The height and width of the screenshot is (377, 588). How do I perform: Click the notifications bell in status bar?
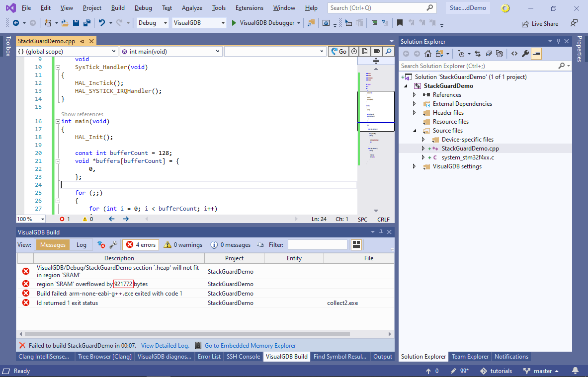pos(575,371)
